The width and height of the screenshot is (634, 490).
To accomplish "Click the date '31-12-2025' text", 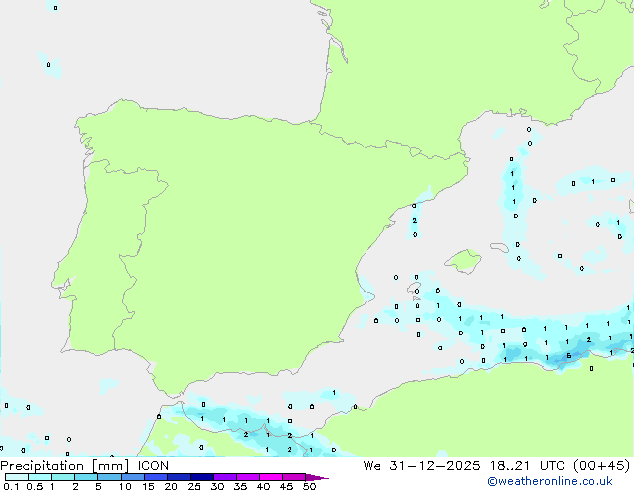I will [x=435, y=466].
